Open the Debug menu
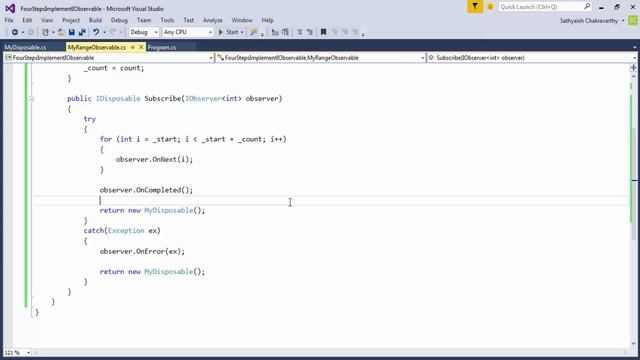 119,20
